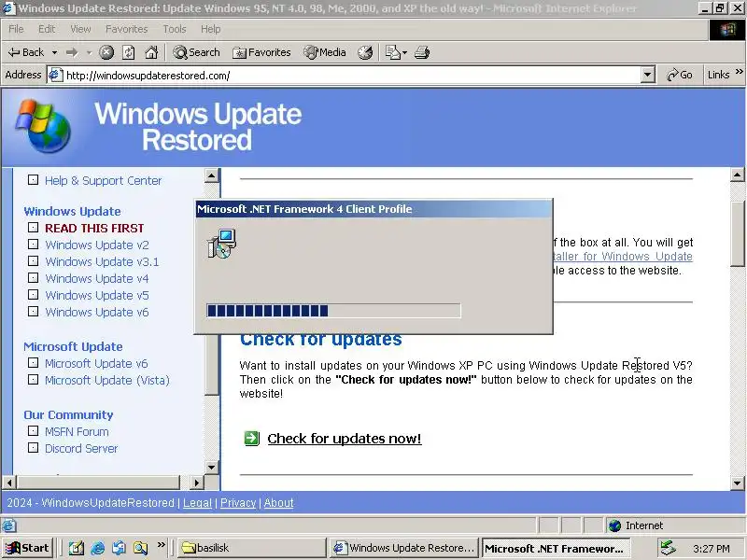Click the .NET installer setup icon

click(221, 244)
